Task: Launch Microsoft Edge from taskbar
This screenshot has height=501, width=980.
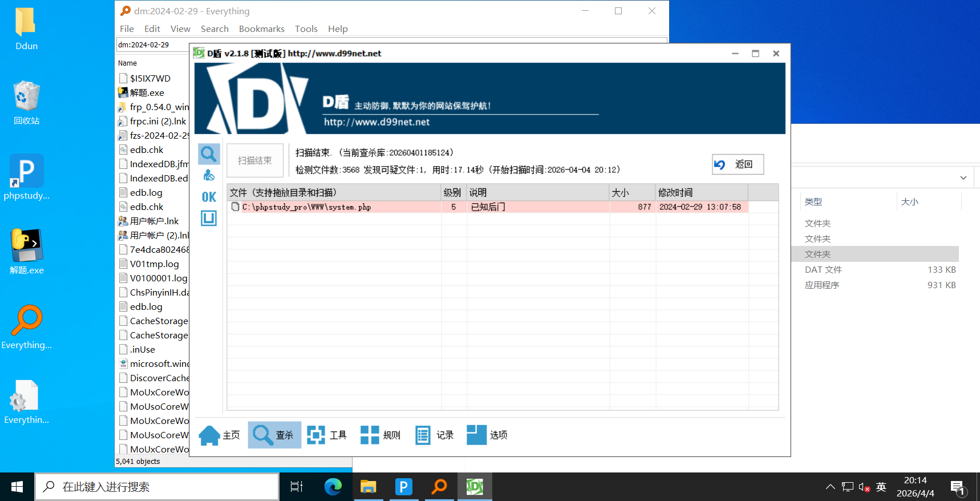Action: pos(333,487)
